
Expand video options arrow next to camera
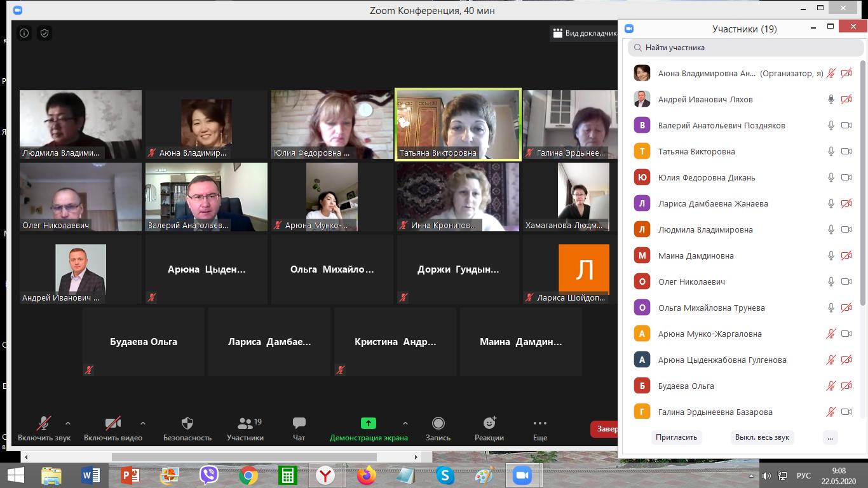[x=142, y=423]
